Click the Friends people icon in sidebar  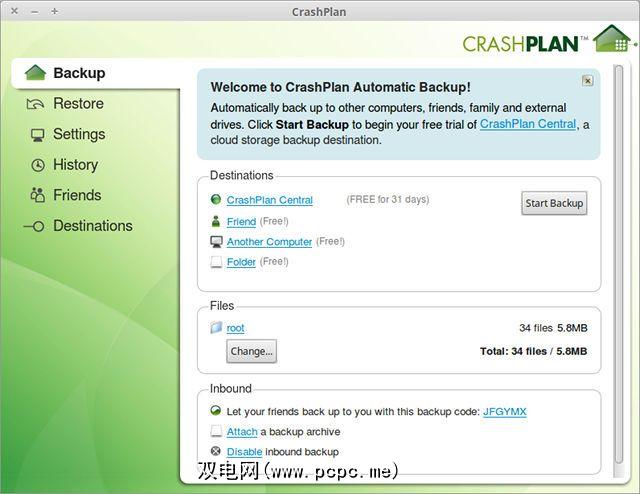(38, 195)
